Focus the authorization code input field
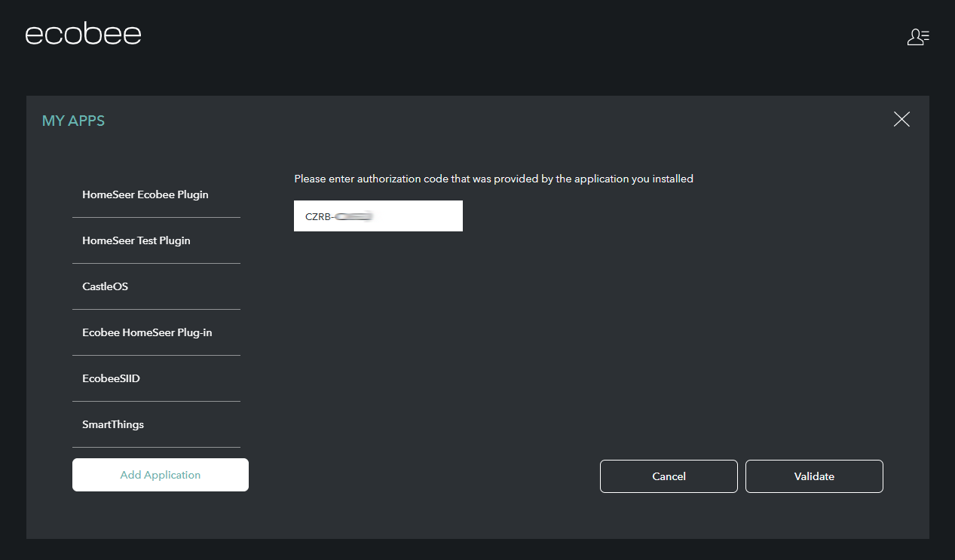Image resolution: width=955 pixels, height=560 pixels. tap(418, 216)
